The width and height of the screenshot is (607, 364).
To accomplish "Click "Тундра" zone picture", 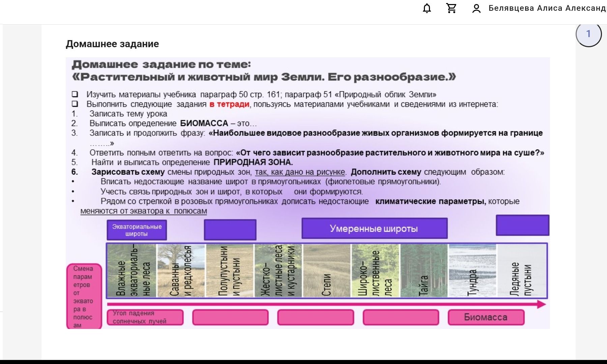I will pyautogui.click(x=472, y=271).
